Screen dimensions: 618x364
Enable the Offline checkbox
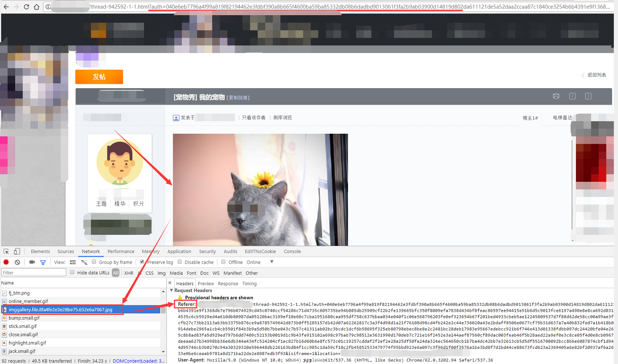coord(224,262)
